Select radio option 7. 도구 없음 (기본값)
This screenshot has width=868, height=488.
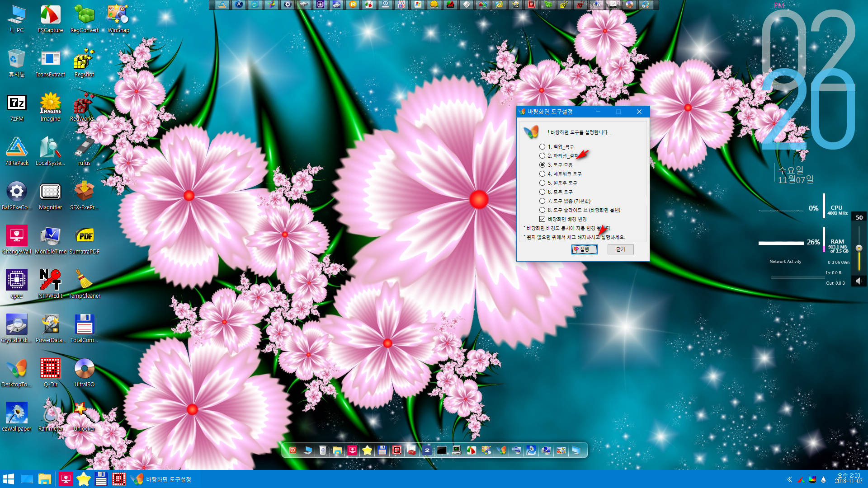565,201
